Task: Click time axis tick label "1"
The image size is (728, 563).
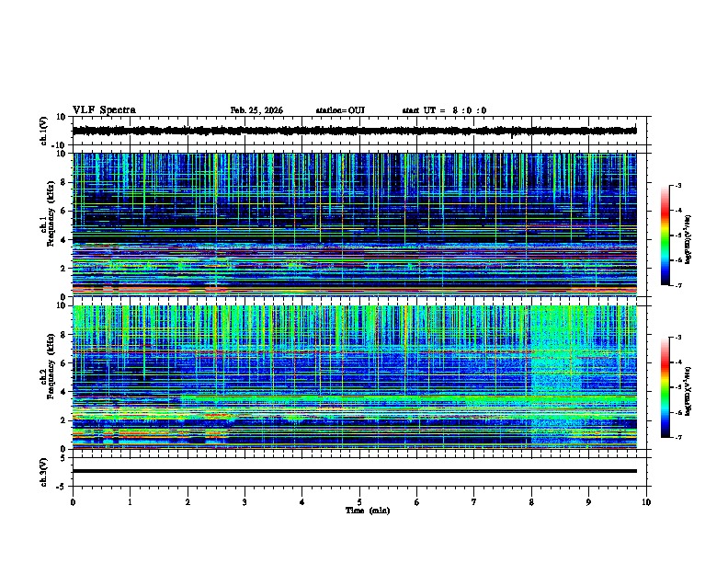Action: tap(130, 502)
